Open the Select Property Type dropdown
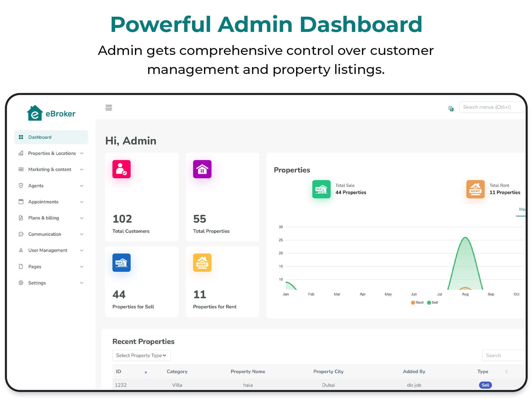Viewport: 532px width, 407px height. point(141,355)
